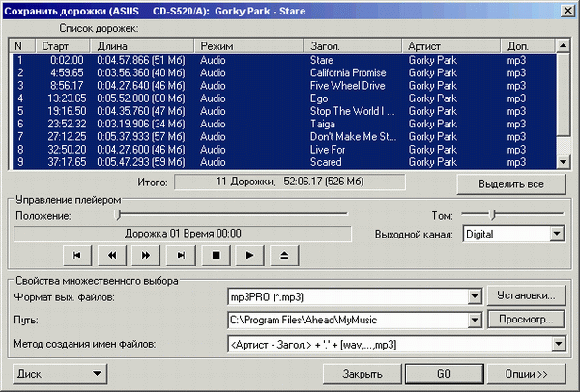Select track Five Wheel Drive
Viewport: 580px width, 392px height.
click(284, 86)
